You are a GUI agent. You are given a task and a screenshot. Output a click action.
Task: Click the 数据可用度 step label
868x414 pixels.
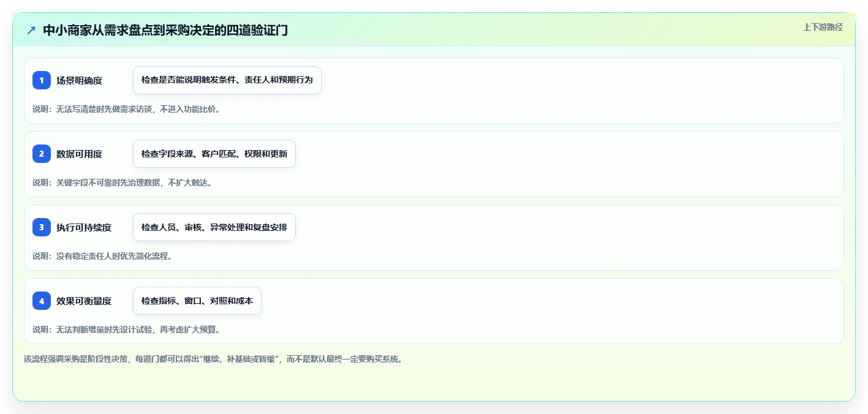point(79,154)
